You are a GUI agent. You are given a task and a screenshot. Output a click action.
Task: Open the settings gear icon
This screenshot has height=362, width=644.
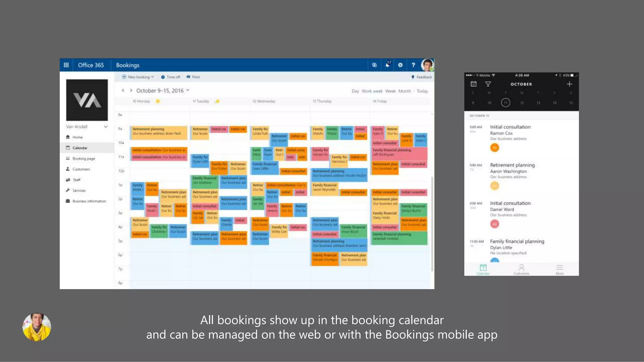pyautogui.click(x=400, y=65)
